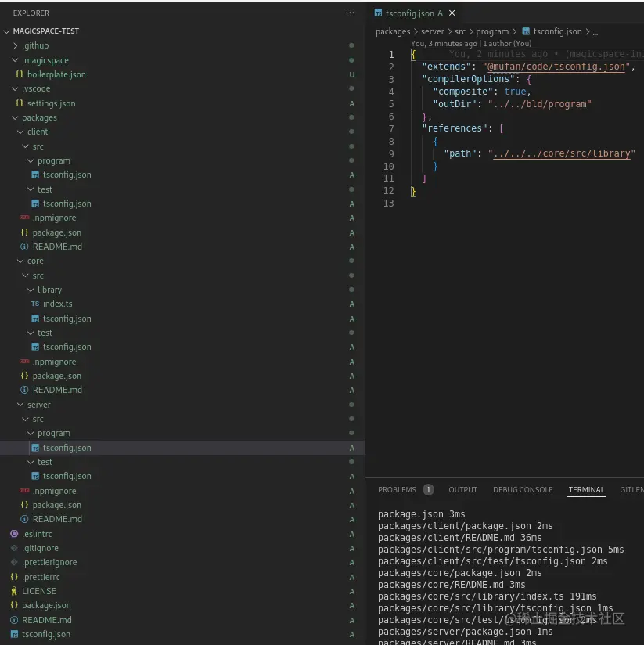Click core package.json braces icon
This screenshot has width=644, height=645.
25,376
